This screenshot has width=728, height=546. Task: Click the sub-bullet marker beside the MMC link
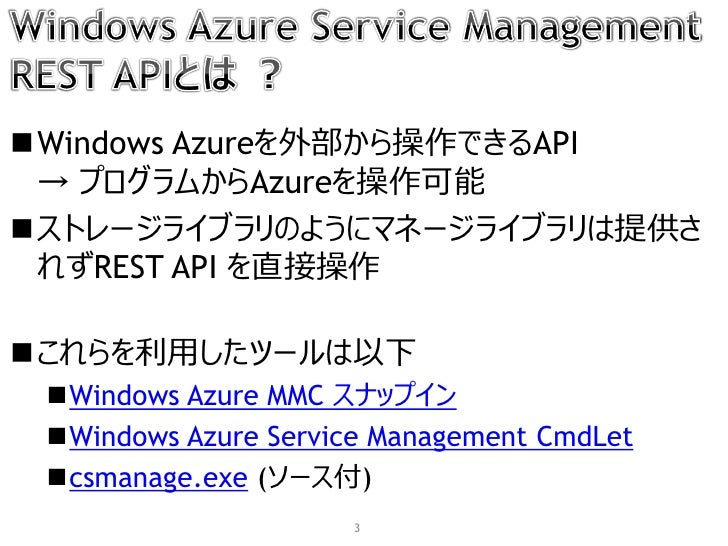pos(57,396)
